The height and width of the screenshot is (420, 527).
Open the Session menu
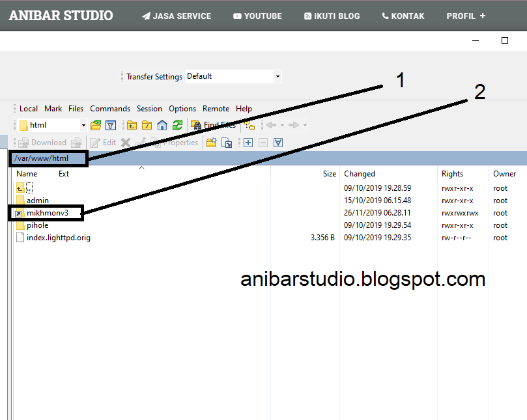point(149,109)
